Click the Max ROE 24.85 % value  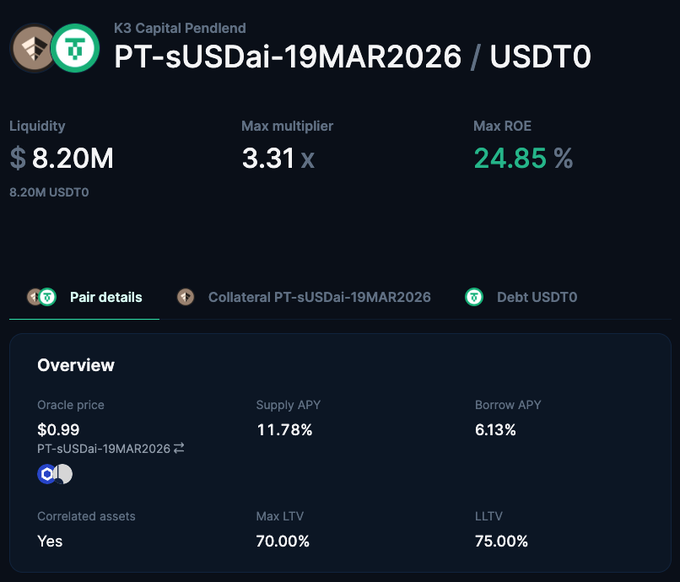[522, 158]
